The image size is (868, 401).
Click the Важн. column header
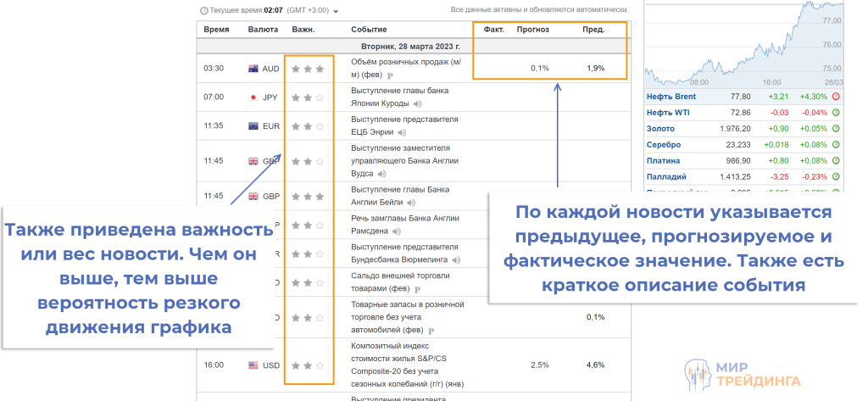[x=303, y=30]
